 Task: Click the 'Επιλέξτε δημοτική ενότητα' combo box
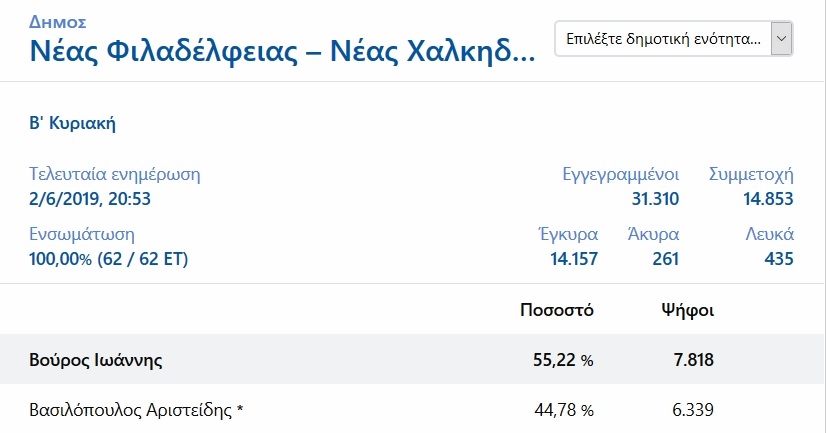pyautogui.click(x=674, y=38)
